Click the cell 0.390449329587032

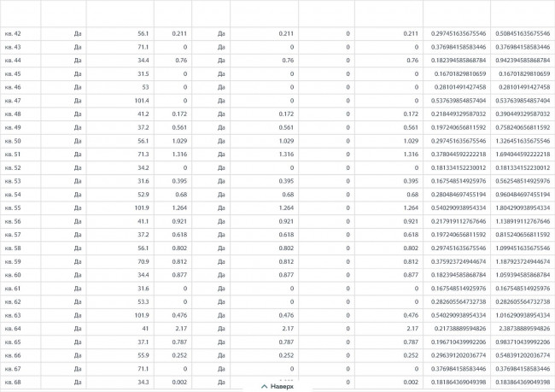tap(523, 114)
